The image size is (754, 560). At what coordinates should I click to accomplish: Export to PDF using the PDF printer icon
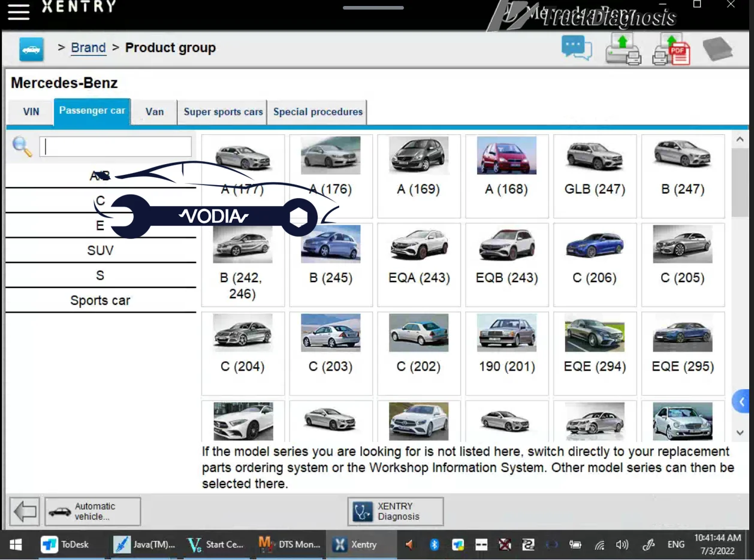coord(671,49)
